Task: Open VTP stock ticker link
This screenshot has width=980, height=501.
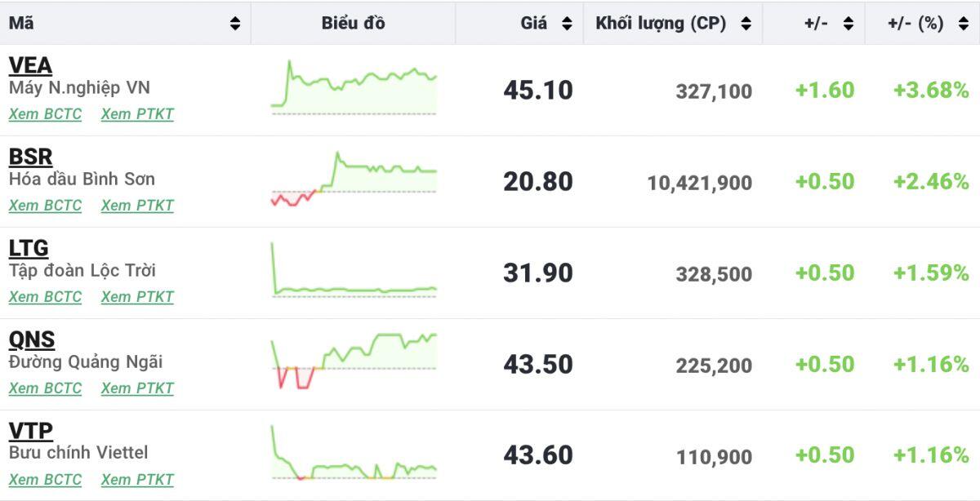Action: click(x=30, y=431)
